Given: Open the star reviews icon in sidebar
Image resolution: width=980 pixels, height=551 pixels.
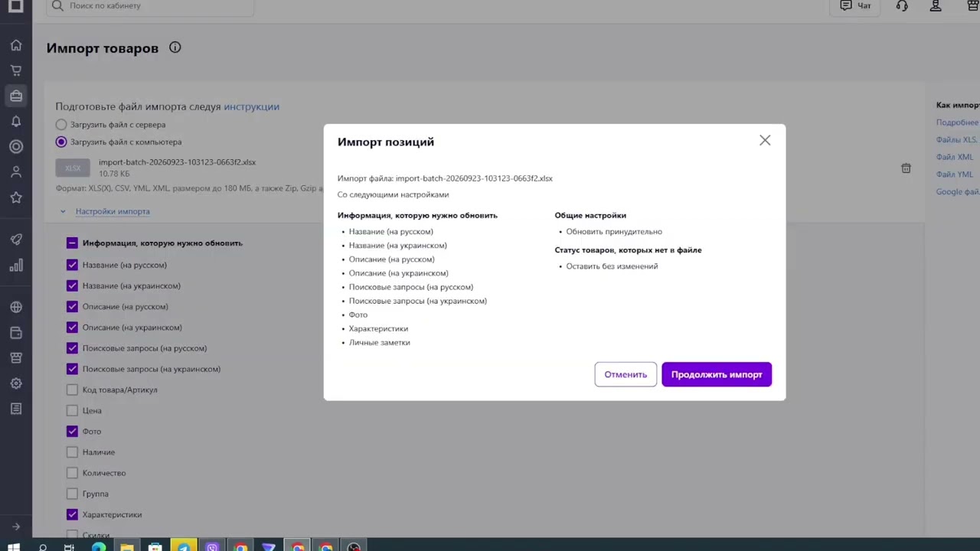Looking at the screenshot, I should (16, 197).
